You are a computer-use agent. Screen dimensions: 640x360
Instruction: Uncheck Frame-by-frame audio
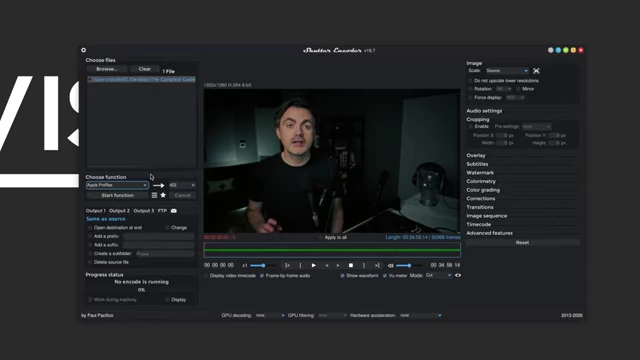262,276
